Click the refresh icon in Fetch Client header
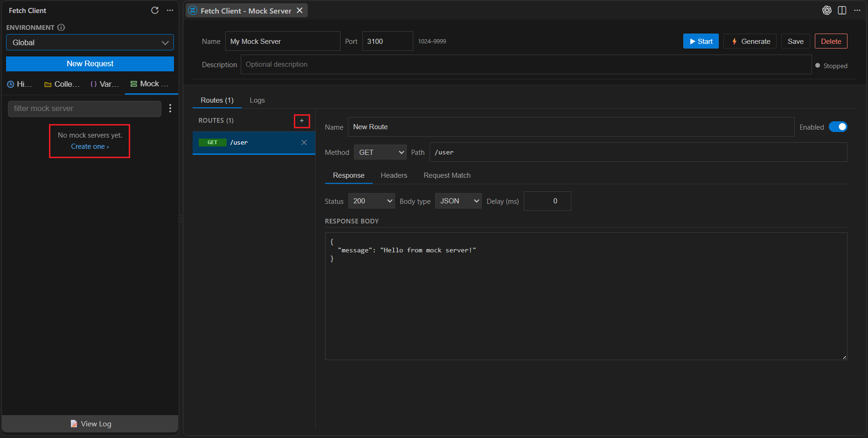Image resolution: width=868 pixels, height=438 pixels. tap(155, 10)
